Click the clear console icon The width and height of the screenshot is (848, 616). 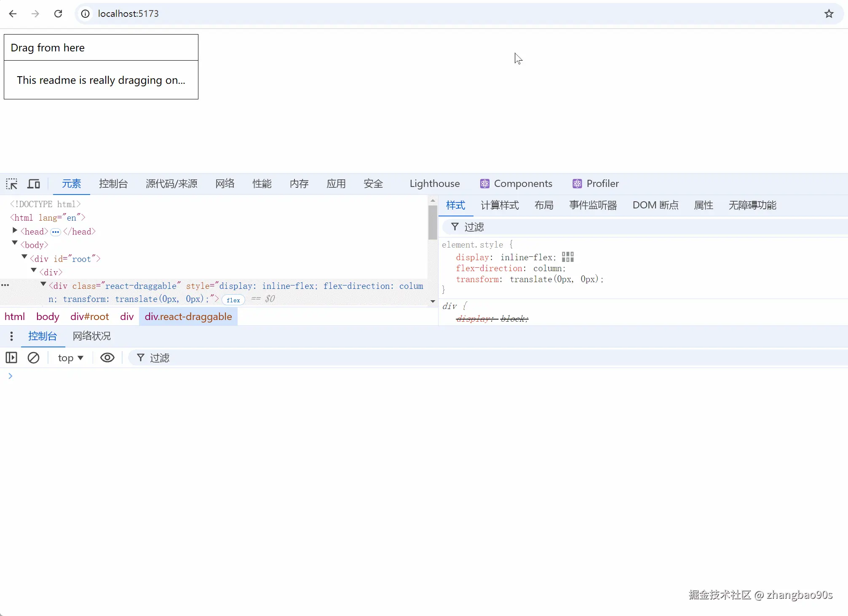tap(33, 357)
